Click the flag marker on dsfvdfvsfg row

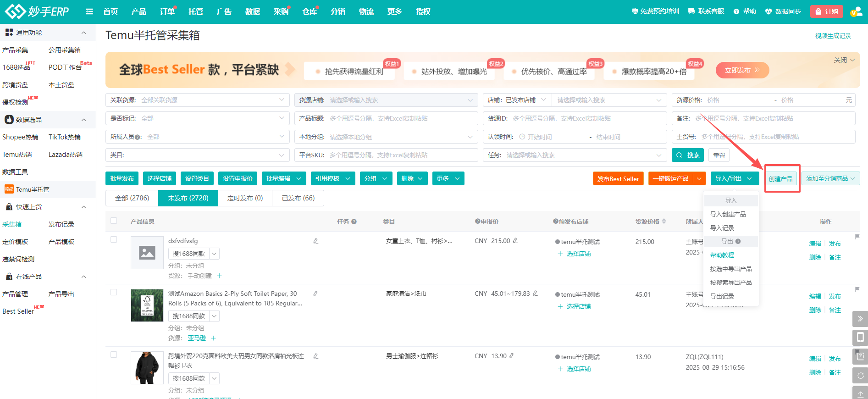tap(857, 237)
